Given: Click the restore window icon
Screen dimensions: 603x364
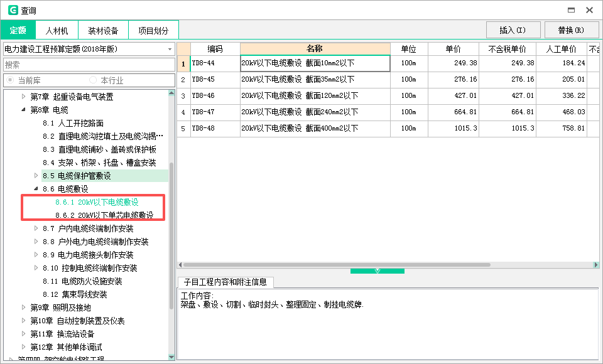Looking at the screenshot, I should pyautogui.click(x=570, y=10).
